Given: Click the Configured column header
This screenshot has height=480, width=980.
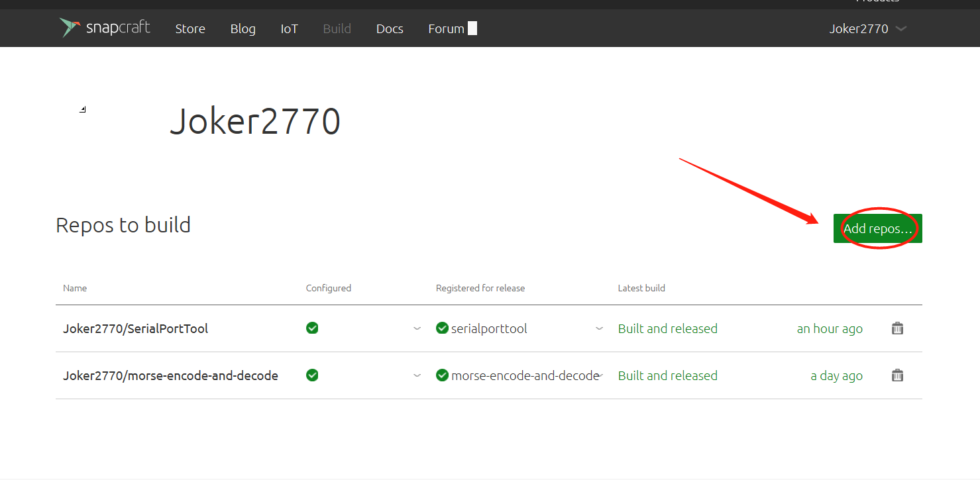Looking at the screenshot, I should [329, 288].
